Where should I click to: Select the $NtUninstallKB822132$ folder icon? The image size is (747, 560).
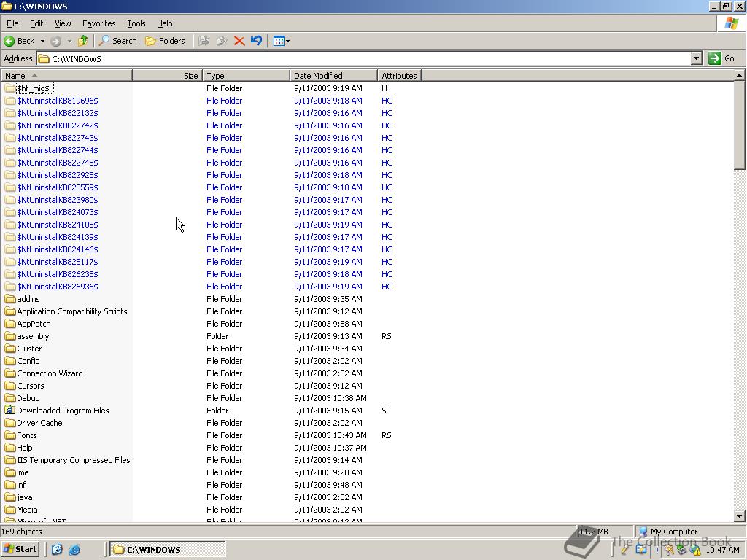[10, 113]
